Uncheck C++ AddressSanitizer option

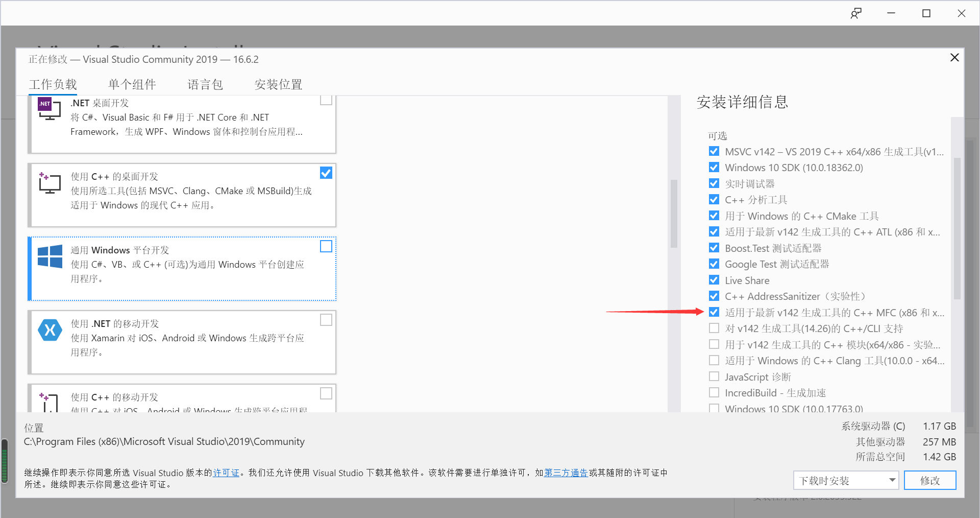(714, 296)
